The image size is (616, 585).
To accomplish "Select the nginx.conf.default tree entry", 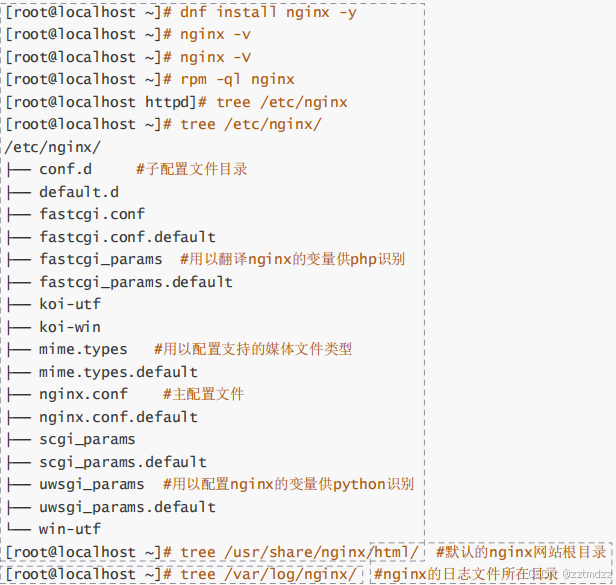I will [118, 417].
